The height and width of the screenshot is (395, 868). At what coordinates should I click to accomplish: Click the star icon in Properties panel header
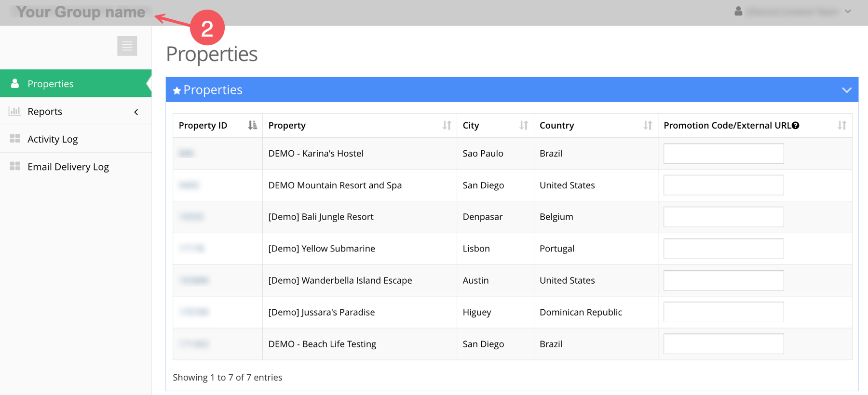pos(177,91)
